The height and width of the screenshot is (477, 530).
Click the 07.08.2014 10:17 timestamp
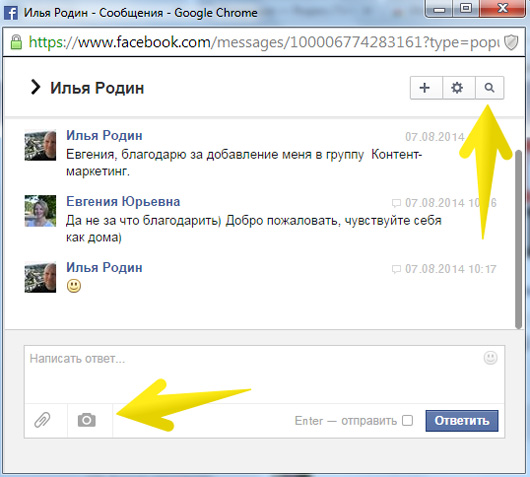[451, 269]
